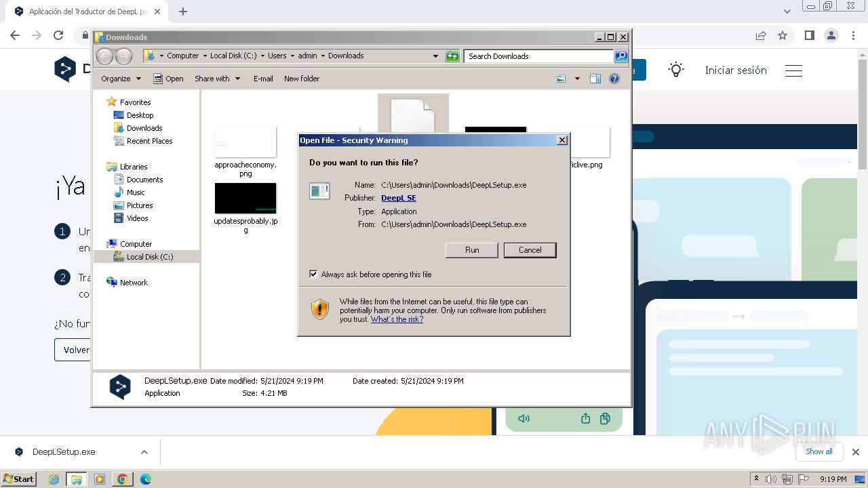The height and width of the screenshot is (488, 868).
Task: Select Local Disk (C:) in the address breadcrumb
Action: coord(233,56)
